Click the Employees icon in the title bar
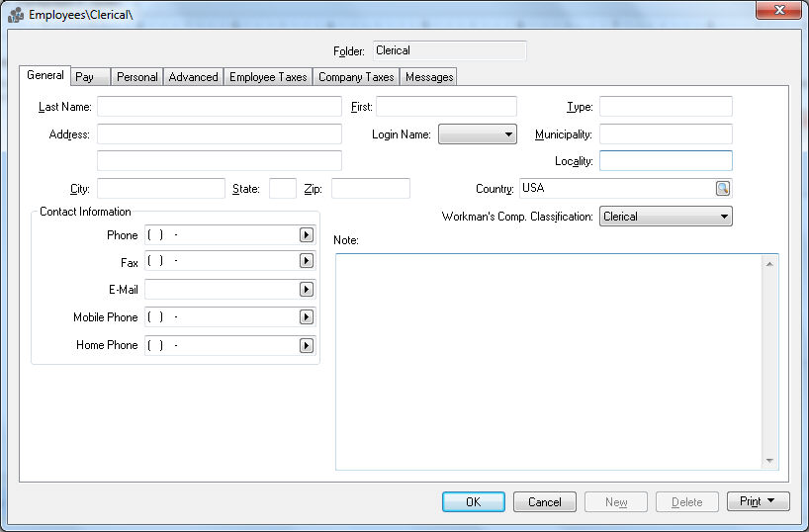The width and height of the screenshot is (809, 532). point(16,15)
